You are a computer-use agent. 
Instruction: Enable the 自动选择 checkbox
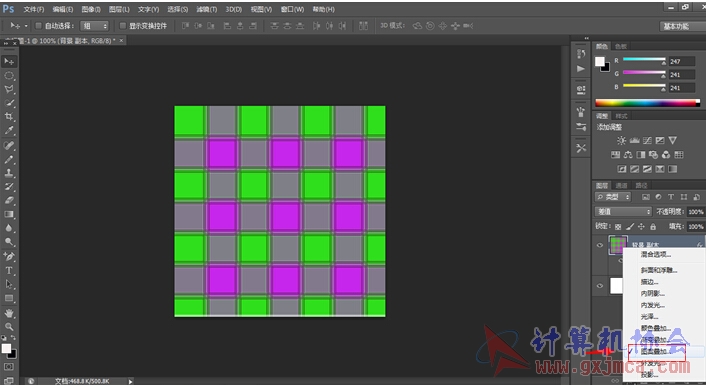point(38,26)
